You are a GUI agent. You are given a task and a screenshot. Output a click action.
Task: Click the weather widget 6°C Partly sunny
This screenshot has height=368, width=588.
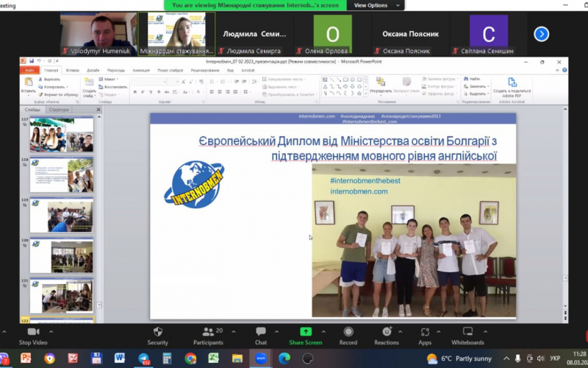click(459, 358)
